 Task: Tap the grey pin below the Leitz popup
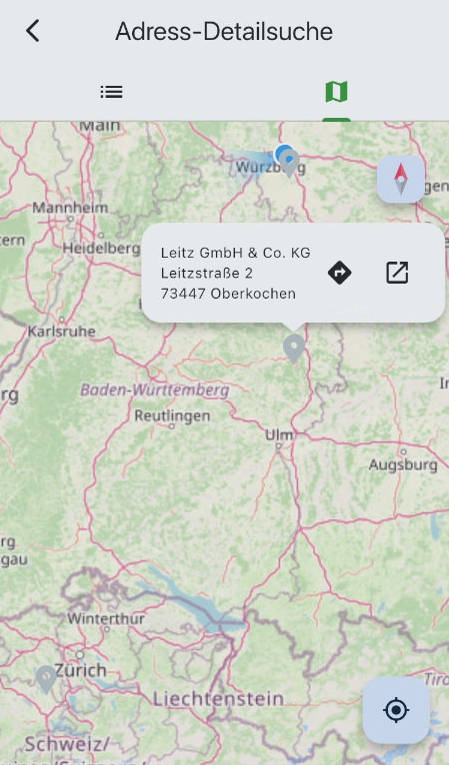(x=294, y=348)
